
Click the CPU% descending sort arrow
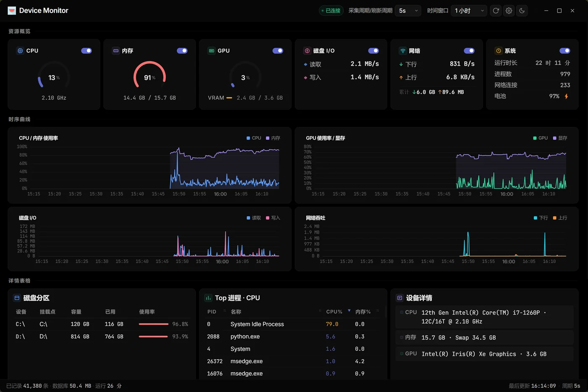[349, 310]
